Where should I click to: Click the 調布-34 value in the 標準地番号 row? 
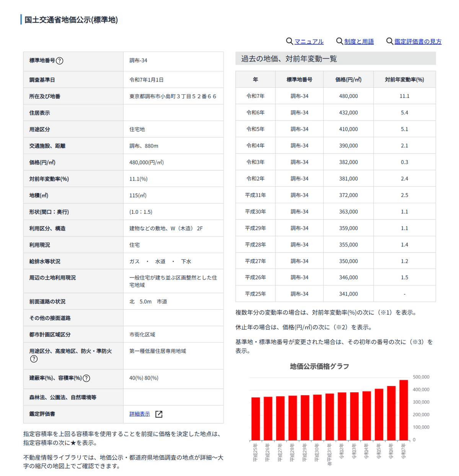[138, 60]
